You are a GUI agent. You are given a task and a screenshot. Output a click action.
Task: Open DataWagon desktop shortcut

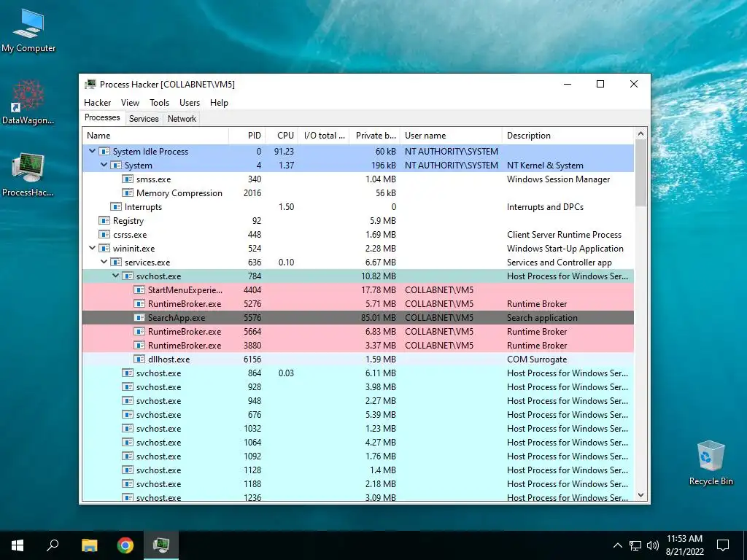tap(28, 102)
